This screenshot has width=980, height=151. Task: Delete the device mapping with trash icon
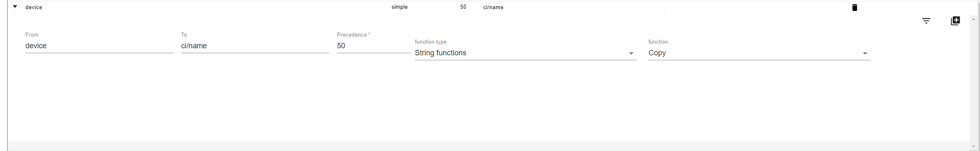pyautogui.click(x=854, y=7)
